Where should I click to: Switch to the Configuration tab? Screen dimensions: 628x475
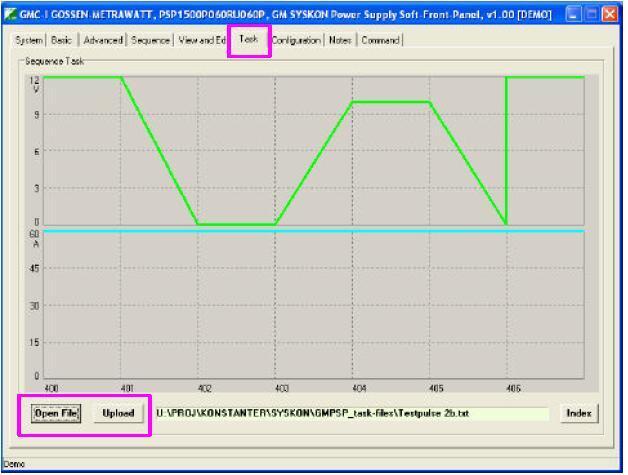coord(297,40)
